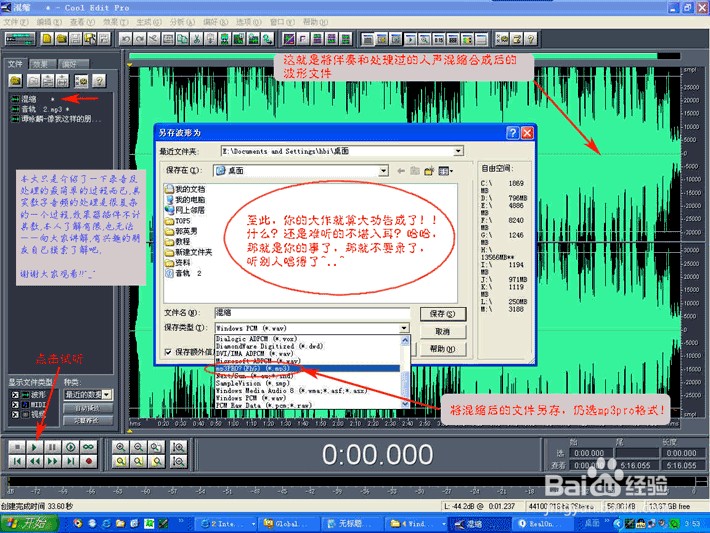Toggle the save extra information checkbox
The width and height of the screenshot is (710, 533).
click(168, 352)
